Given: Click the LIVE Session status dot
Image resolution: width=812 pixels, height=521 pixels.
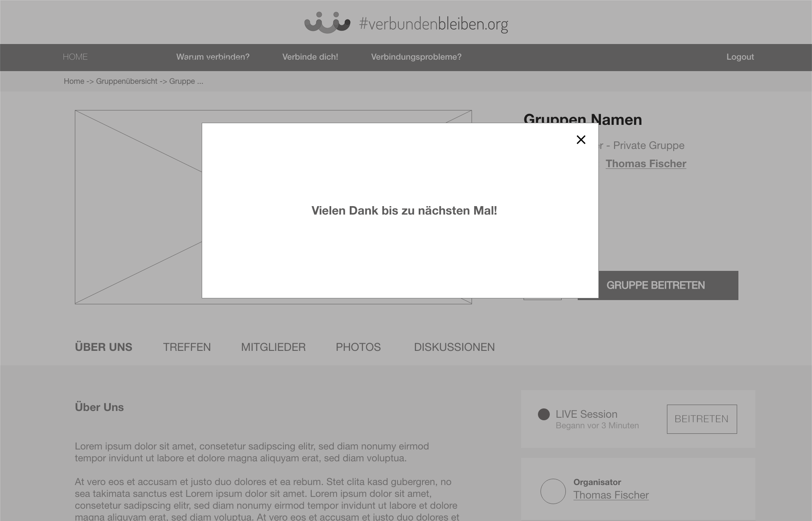Looking at the screenshot, I should pyautogui.click(x=543, y=414).
